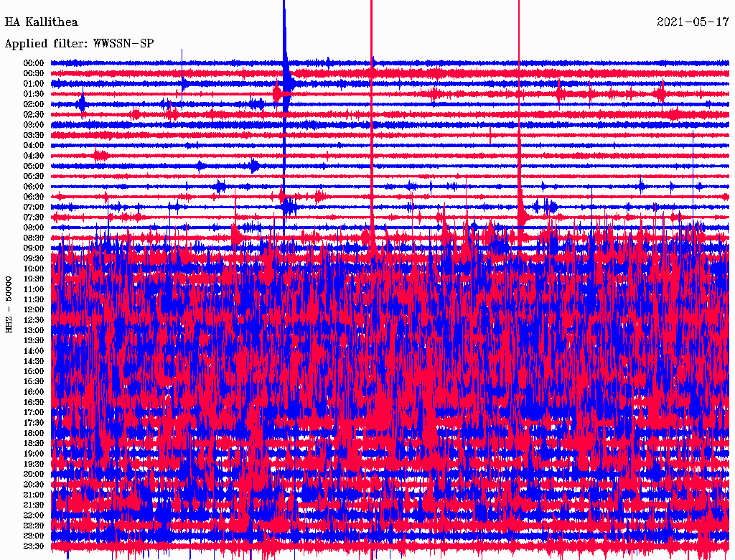
Task: Select the 08:00 time row label
Action: pyautogui.click(x=34, y=228)
